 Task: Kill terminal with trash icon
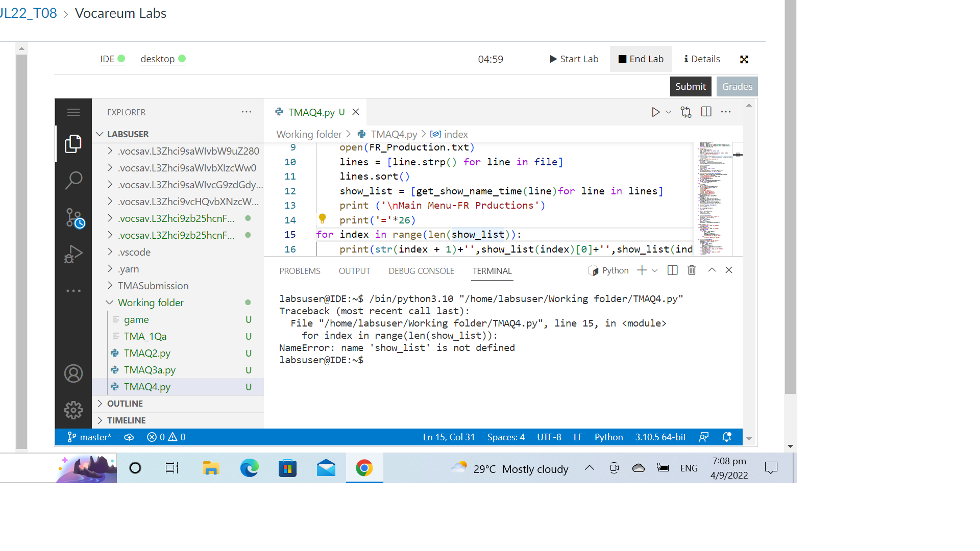[692, 270]
